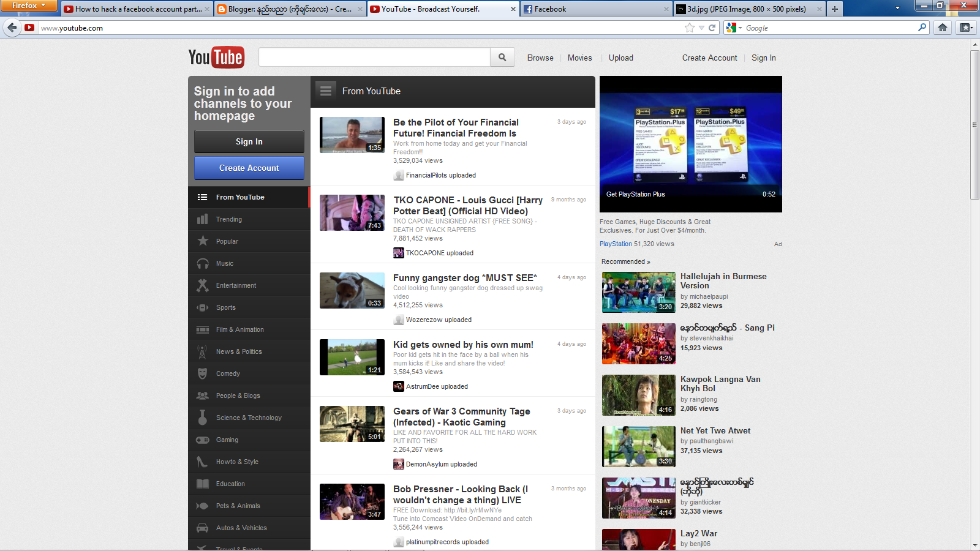Switch to the How to hack facebook tab
This screenshot has height=551, width=980.
137,9
